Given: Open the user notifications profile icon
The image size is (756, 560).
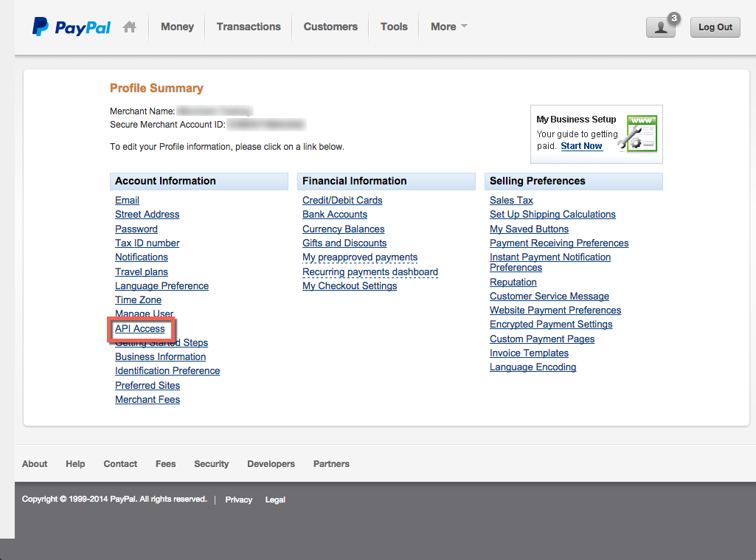Looking at the screenshot, I should click(x=661, y=27).
